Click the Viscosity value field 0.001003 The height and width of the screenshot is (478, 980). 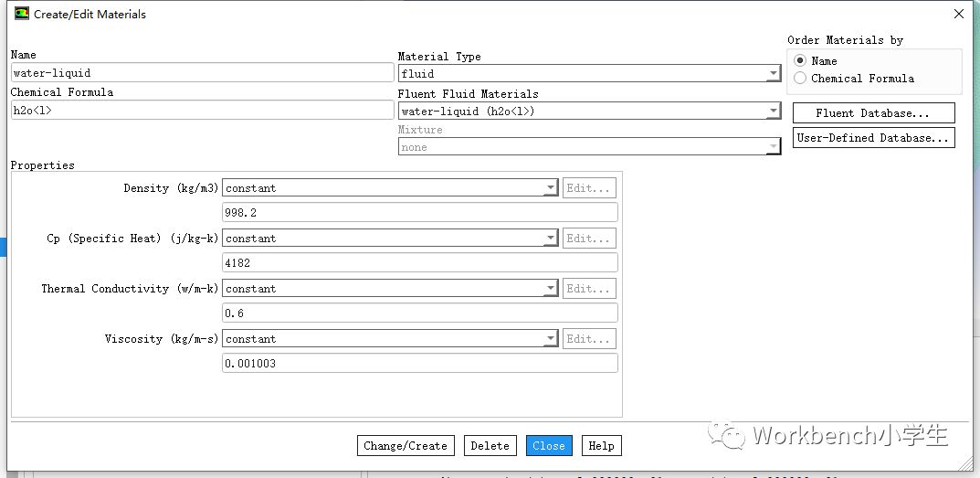[420, 363]
